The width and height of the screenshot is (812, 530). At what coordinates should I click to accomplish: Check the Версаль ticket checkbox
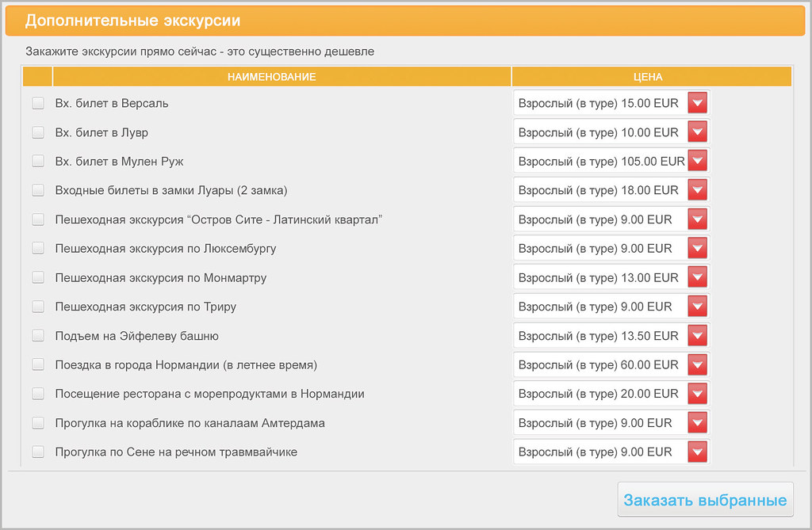point(38,103)
